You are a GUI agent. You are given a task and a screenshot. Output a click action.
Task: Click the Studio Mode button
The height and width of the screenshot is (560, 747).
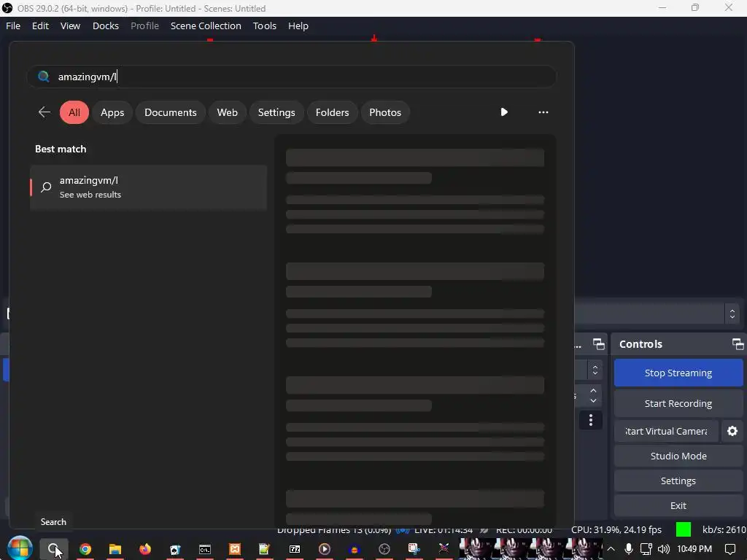[x=678, y=456]
